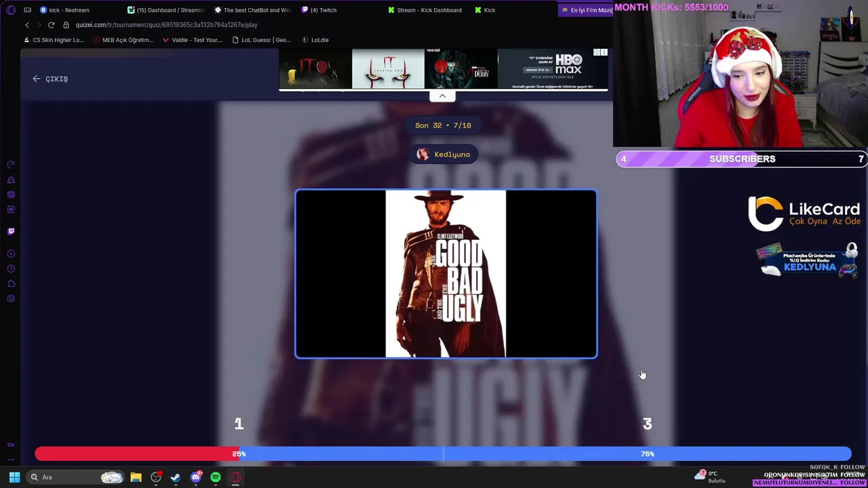Open CS Skin Higher Lo... bookmark

[54, 40]
